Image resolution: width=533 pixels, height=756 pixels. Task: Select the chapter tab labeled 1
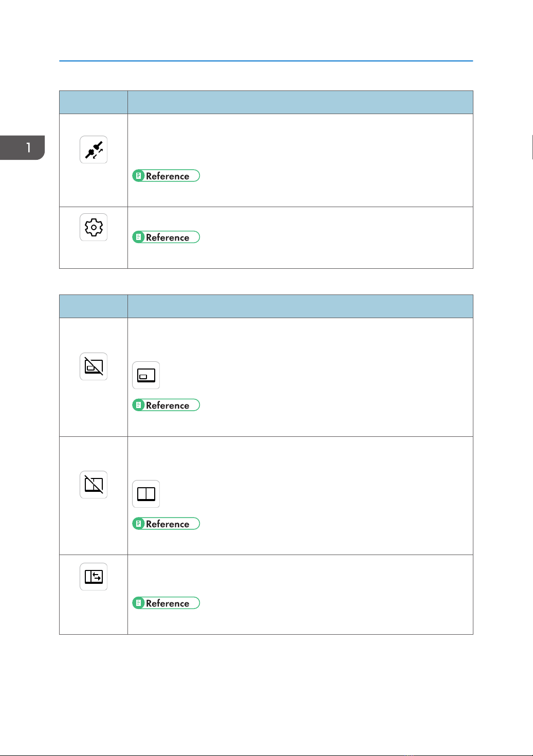[23, 147]
